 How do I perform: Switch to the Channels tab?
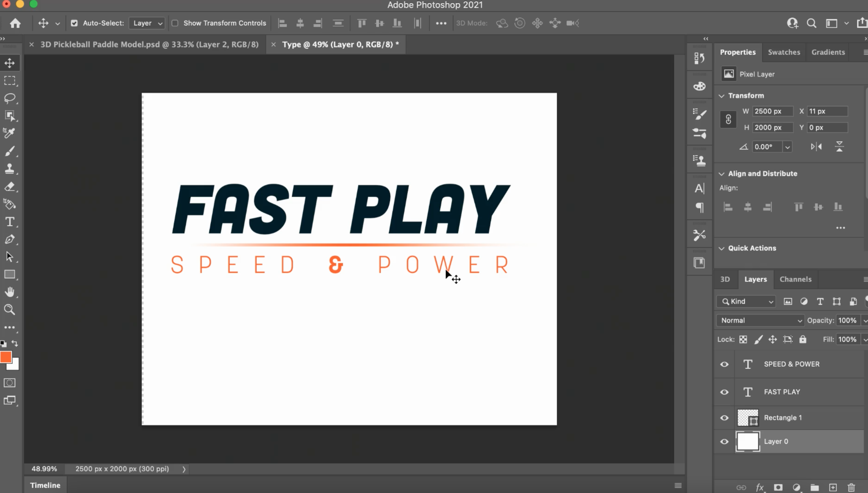pos(795,279)
